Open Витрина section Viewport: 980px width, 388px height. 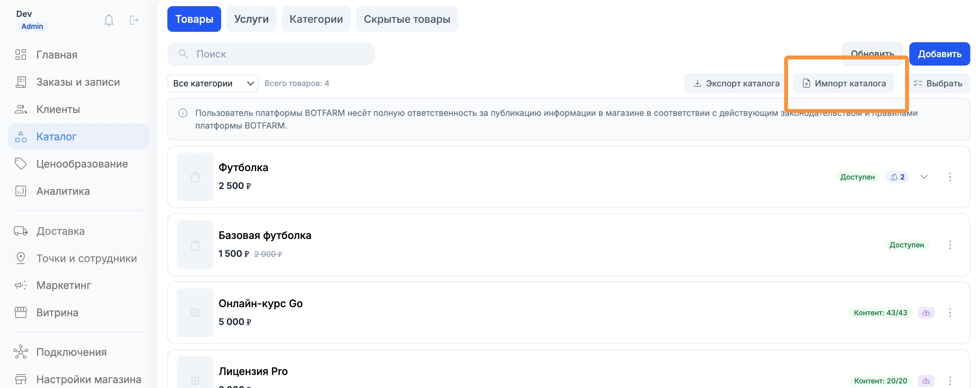click(x=78, y=312)
